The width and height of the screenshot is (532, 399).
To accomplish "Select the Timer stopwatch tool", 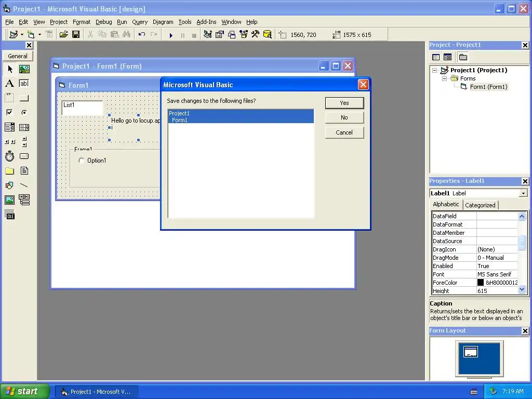I will pyautogui.click(x=10, y=156).
